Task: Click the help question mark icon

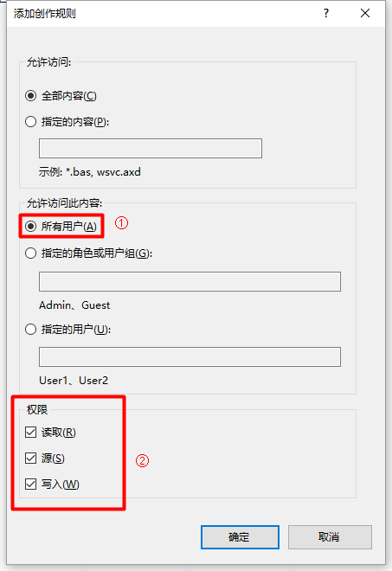Action: [326, 14]
